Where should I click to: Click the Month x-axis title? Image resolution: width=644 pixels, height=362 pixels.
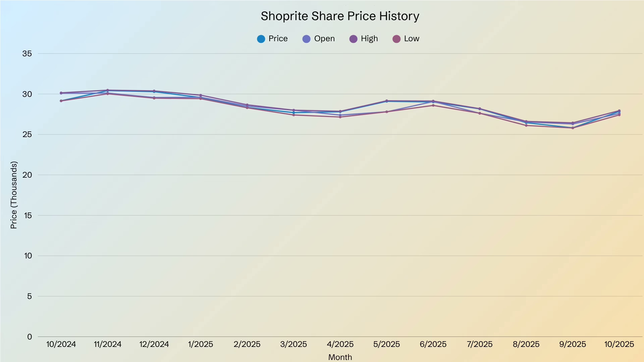340,357
